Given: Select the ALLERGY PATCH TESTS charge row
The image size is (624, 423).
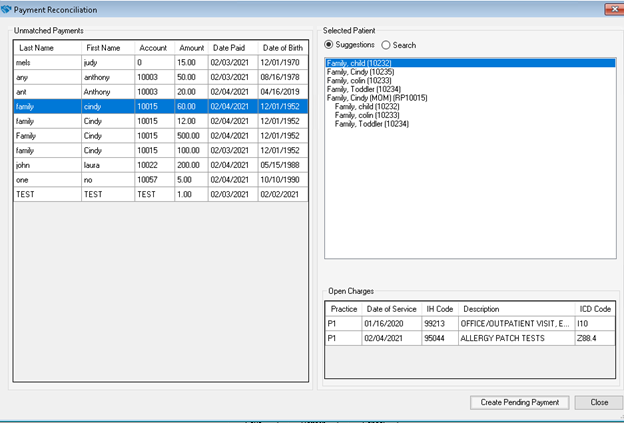Looking at the screenshot, I should (x=470, y=339).
